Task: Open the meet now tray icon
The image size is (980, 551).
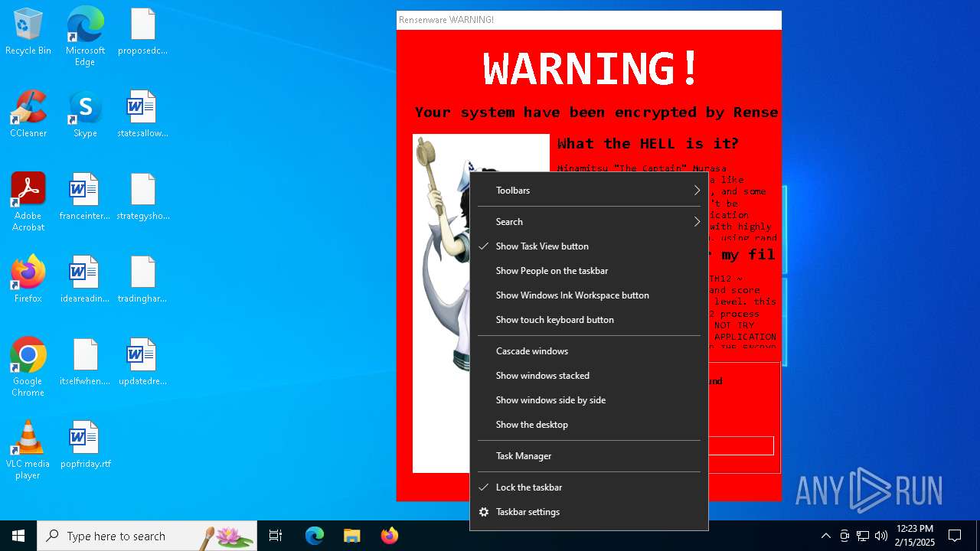Action: click(844, 536)
